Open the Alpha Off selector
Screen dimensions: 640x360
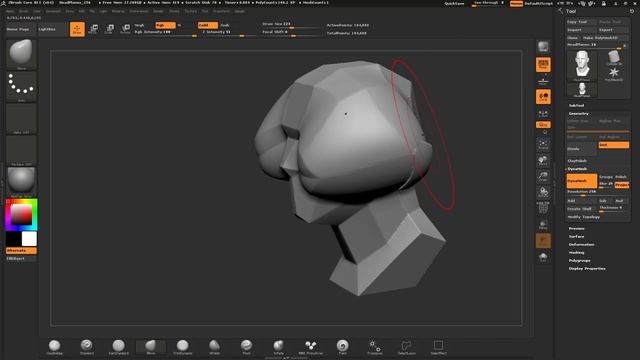21,118
